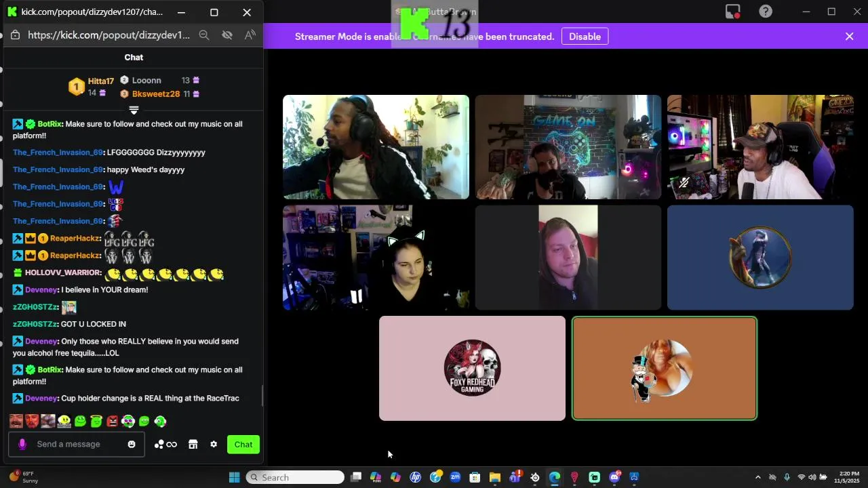
Task: Open the inbox icon with red badge
Action: pos(732,12)
